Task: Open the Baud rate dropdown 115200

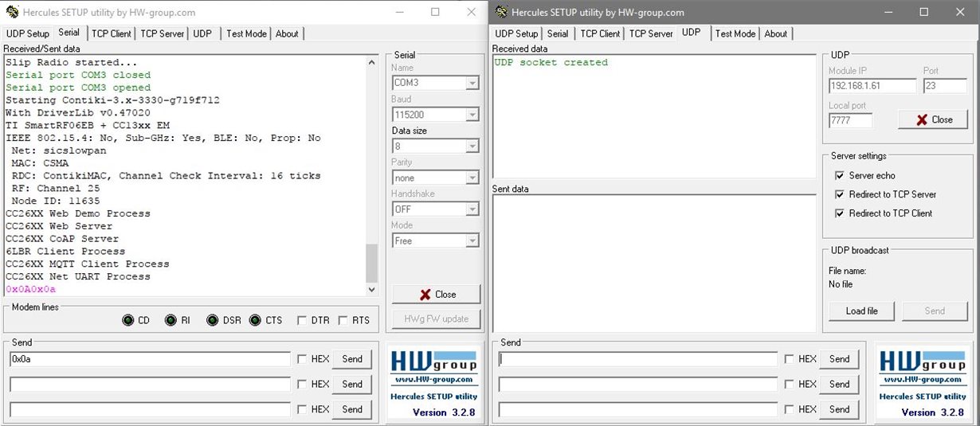Action: coord(472,115)
